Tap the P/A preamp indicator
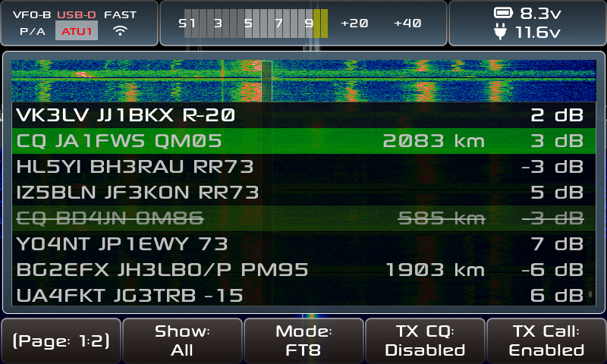The height and width of the screenshot is (364, 607). point(31,32)
